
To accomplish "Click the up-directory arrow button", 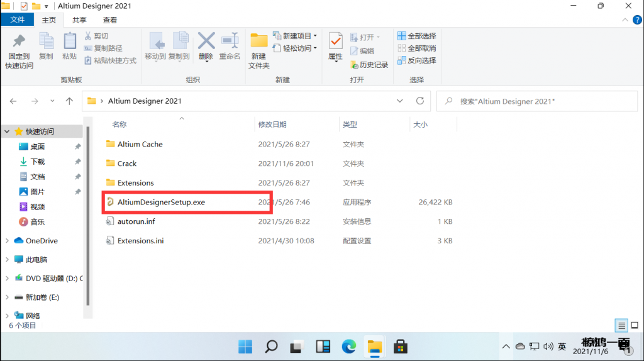I will (70, 101).
